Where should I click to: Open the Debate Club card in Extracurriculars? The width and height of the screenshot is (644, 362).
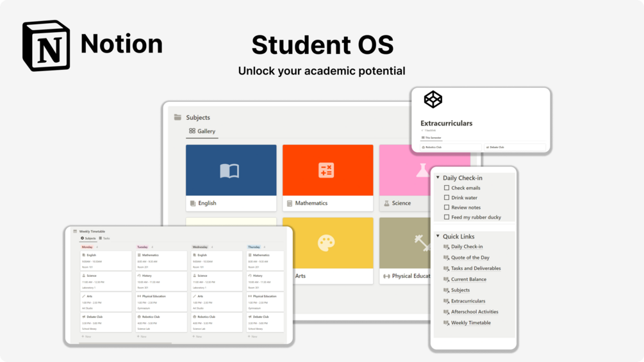(515, 147)
